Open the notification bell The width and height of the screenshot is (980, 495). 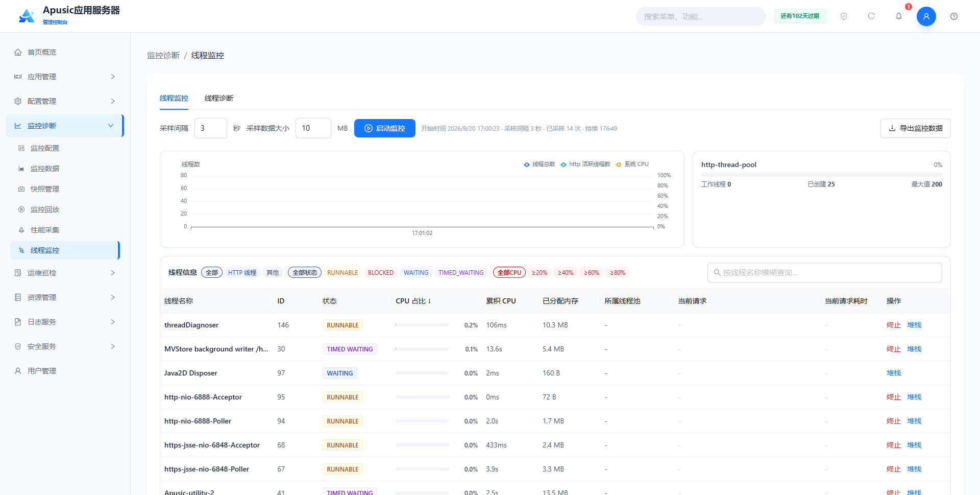[x=899, y=16]
